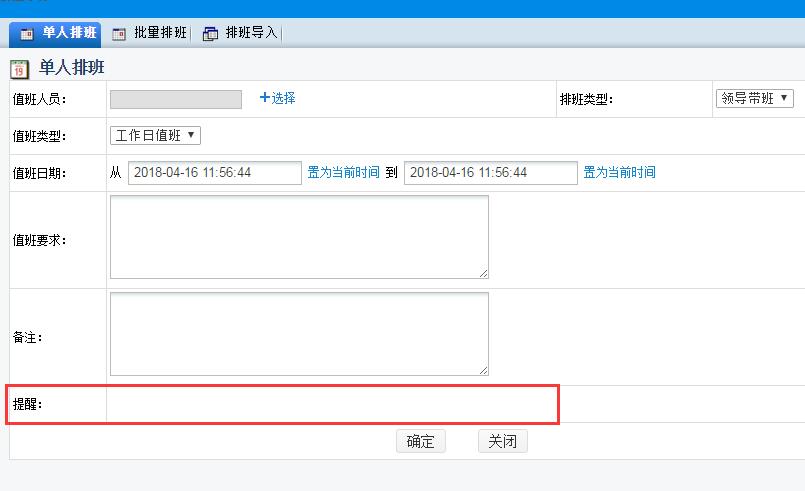Click second 置为当前时间 link for end date

[620, 172]
